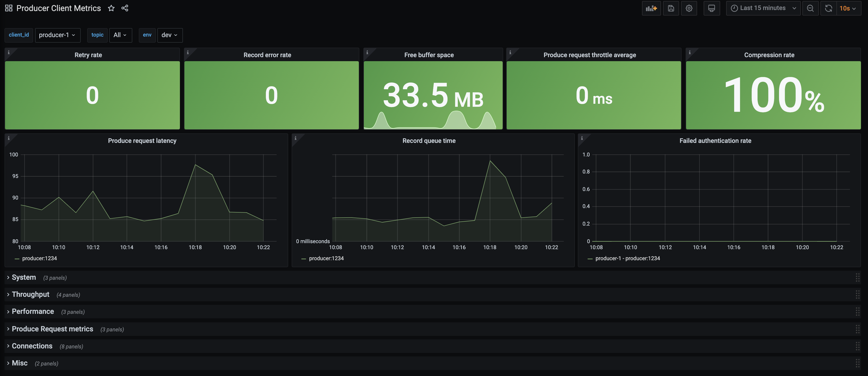Star the Producer Client Metrics dashboard
Screen dimensions: 868x376
coord(111,8)
